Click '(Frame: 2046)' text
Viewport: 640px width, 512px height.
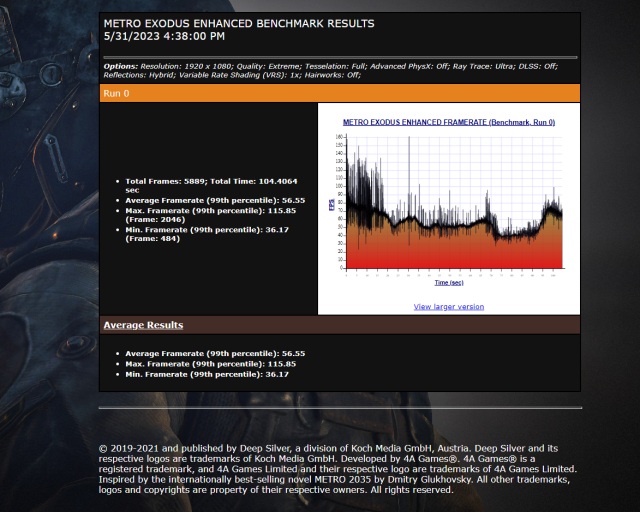click(x=155, y=220)
